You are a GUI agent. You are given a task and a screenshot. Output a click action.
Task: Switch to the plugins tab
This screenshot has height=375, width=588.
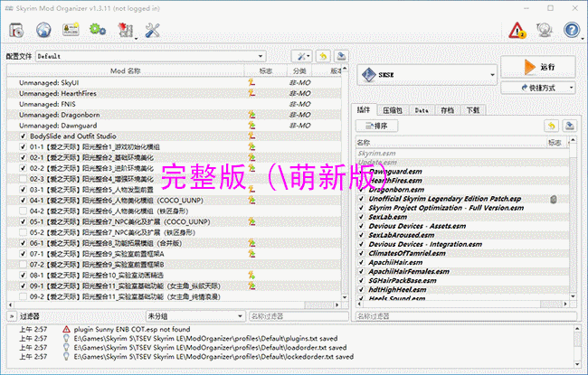pyautogui.click(x=364, y=109)
